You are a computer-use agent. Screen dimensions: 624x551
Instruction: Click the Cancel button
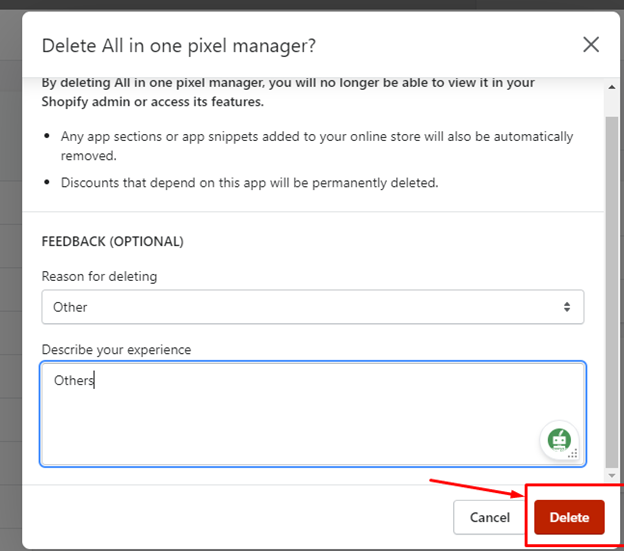click(489, 517)
